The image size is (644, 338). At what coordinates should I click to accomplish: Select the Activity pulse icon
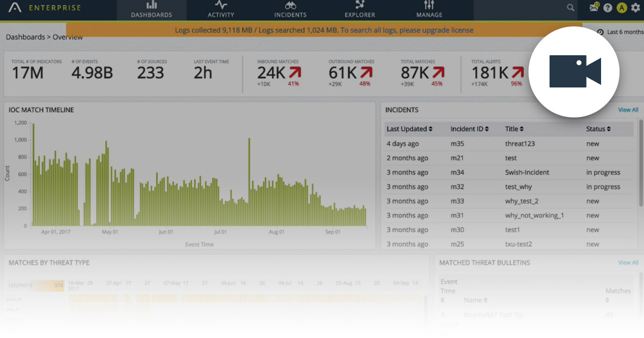(x=221, y=5)
